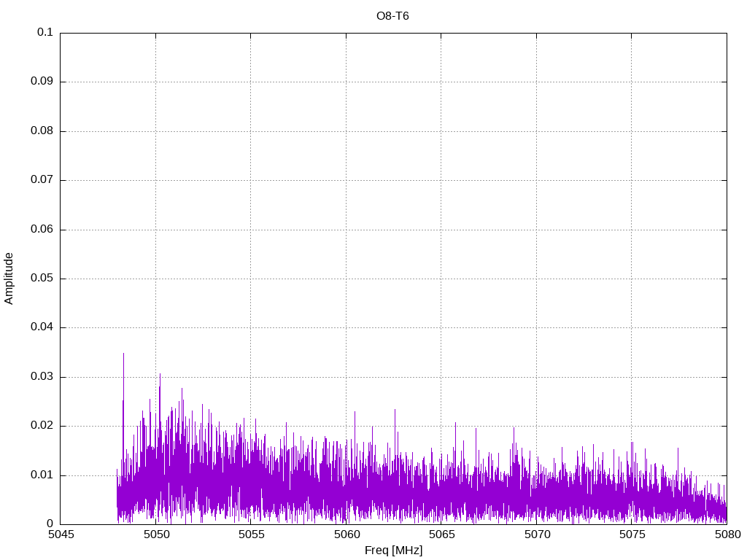The width and height of the screenshot is (747, 560).
Task: Click the 0.07 y-axis tick label
Action: click(x=42, y=180)
